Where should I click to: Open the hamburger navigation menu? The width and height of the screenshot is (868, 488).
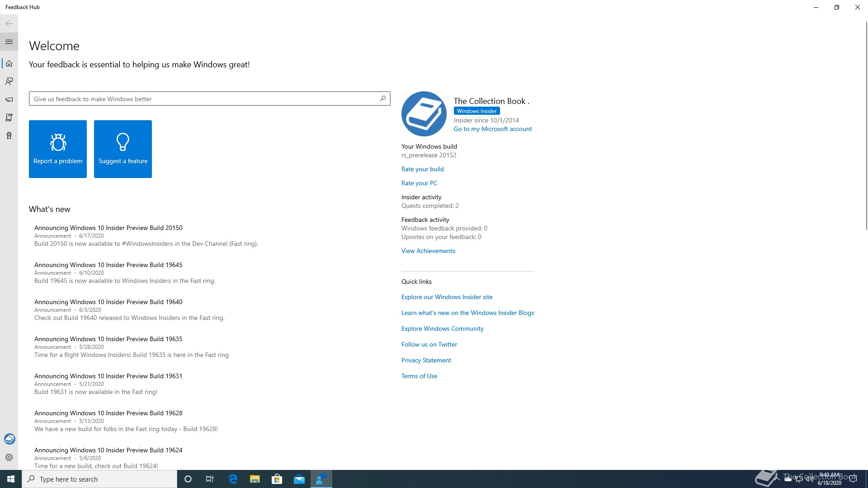point(9,42)
